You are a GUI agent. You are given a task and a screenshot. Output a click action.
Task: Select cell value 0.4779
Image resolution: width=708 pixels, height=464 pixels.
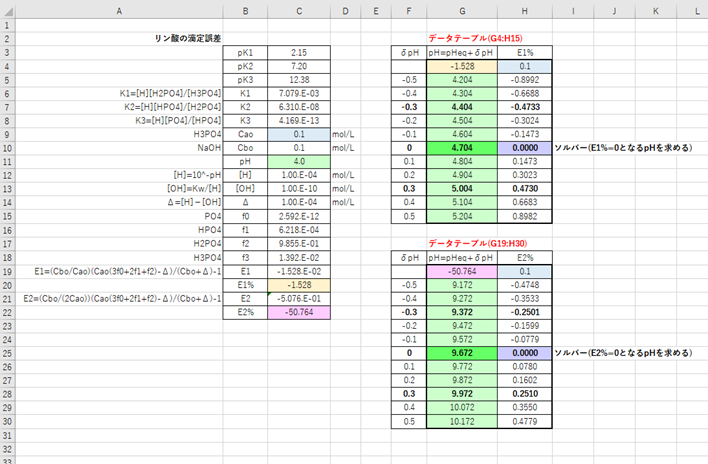pos(525,421)
